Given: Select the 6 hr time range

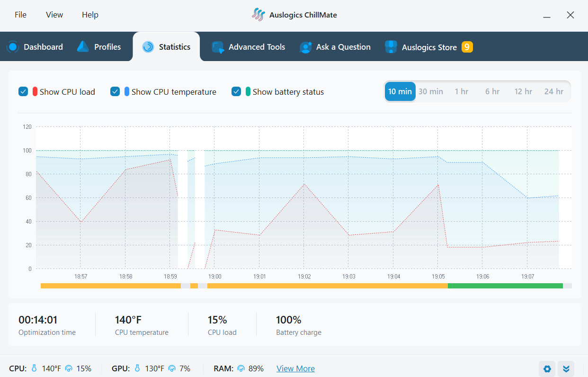Looking at the screenshot, I should [492, 91].
